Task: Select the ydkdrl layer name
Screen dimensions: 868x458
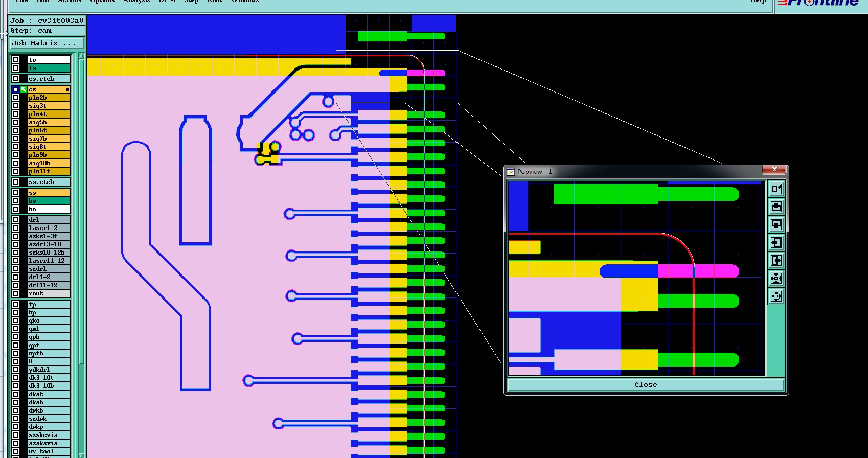Action: pyautogui.click(x=49, y=370)
